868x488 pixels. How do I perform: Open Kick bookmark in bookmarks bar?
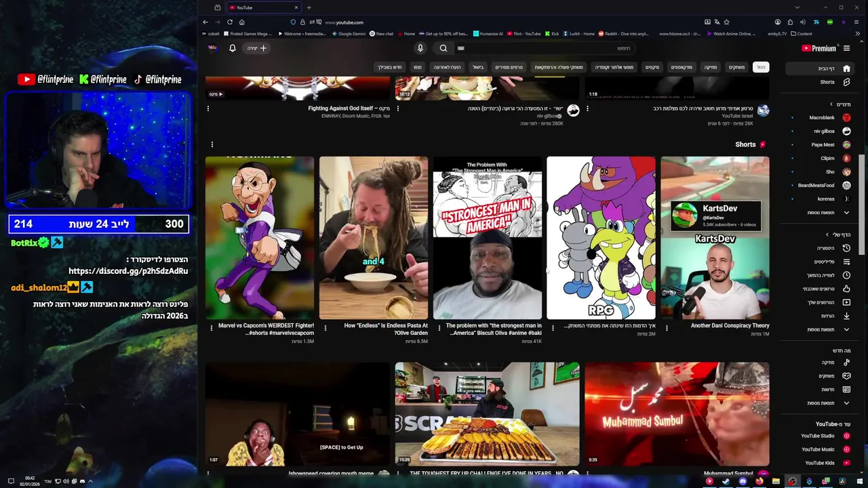tap(552, 33)
